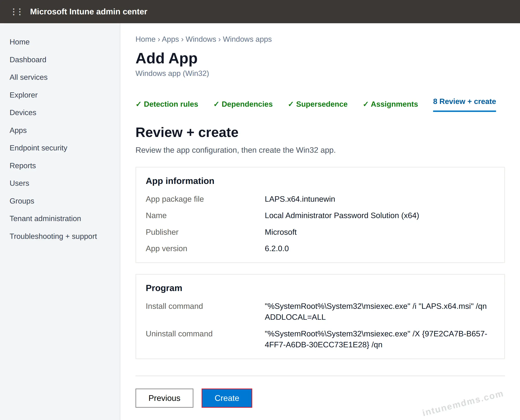Click the Previous button
The height and width of the screenshot is (420, 520).
pos(164,398)
